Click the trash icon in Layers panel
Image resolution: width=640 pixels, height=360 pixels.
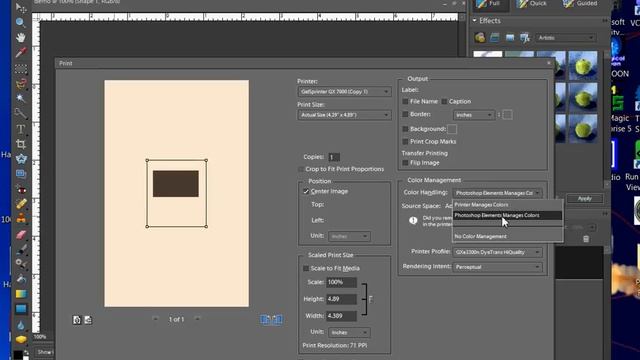(586, 239)
